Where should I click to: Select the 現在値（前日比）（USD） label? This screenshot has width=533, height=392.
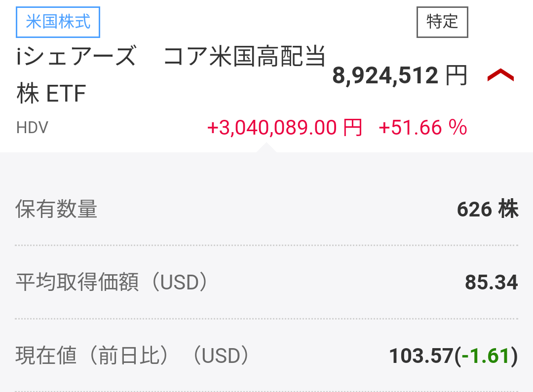coord(132,356)
